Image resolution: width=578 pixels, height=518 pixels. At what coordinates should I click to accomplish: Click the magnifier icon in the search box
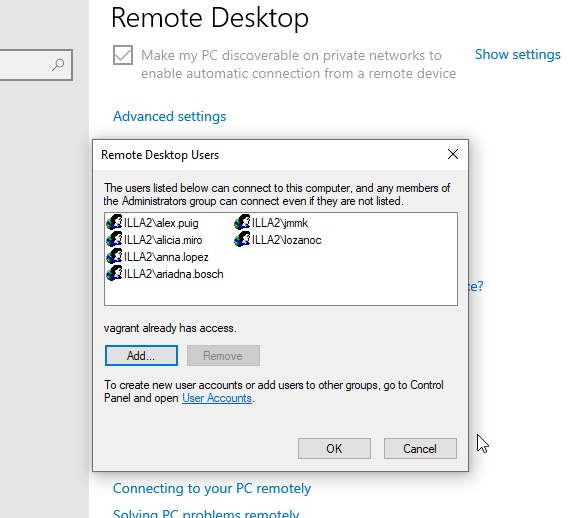click(x=58, y=65)
